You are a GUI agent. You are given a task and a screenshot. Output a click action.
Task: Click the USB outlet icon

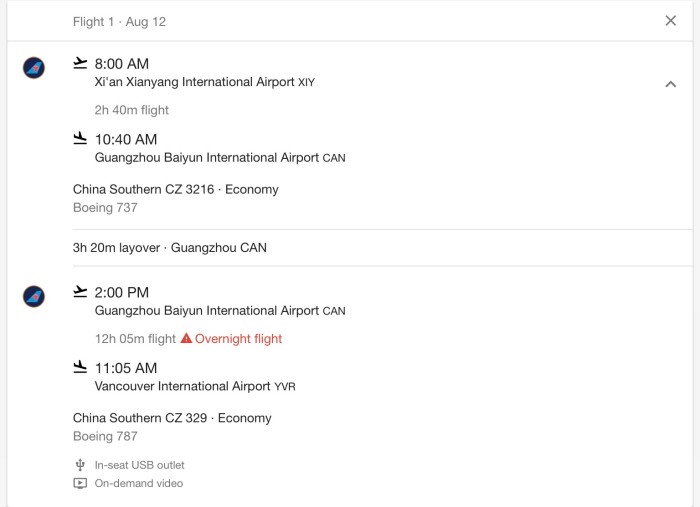[x=80, y=465]
